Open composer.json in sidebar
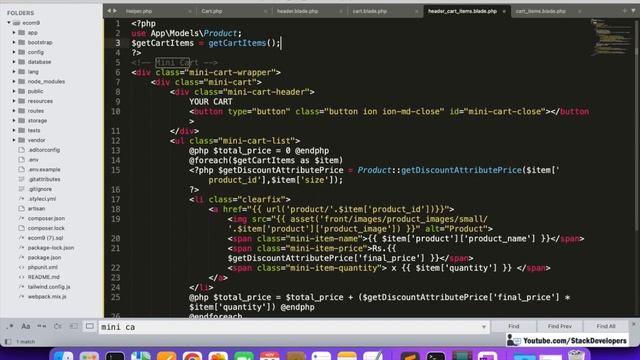The height and width of the screenshot is (360, 640). tap(46, 218)
